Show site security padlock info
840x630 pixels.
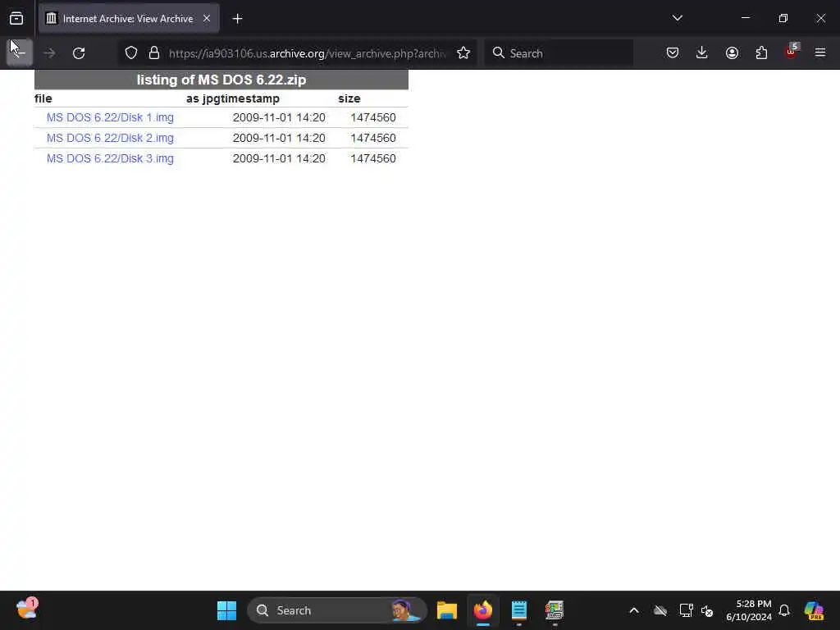[x=154, y=53]
